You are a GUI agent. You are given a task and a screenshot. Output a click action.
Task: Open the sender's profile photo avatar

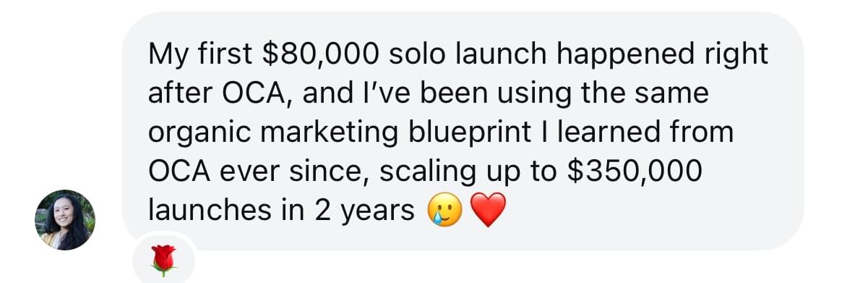coord(65,220)
